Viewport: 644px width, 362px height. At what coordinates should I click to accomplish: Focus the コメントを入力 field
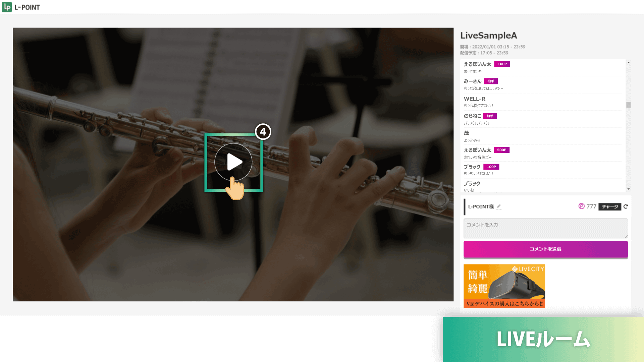(545, 228)
